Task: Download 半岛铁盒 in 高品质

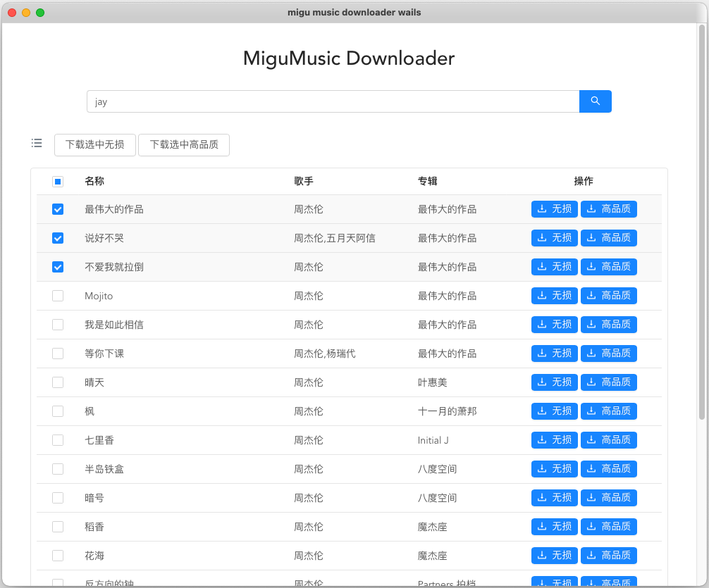Action: tap(609, 469)
